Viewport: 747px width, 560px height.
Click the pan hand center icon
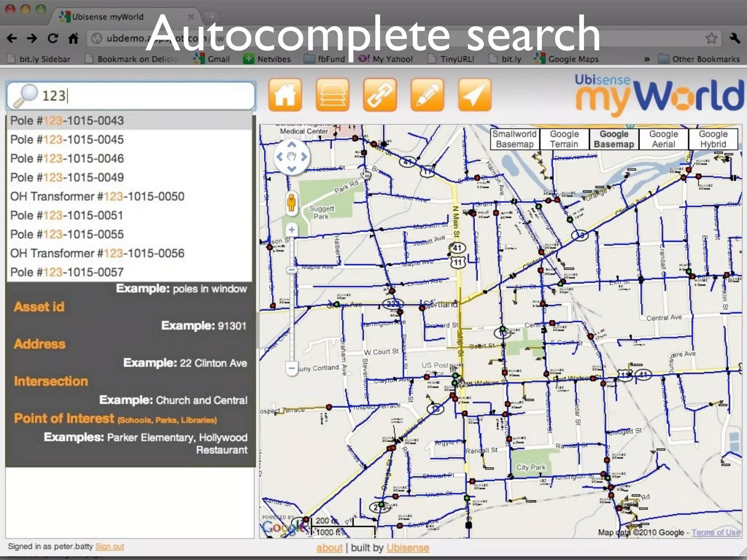tap(291, 157)
